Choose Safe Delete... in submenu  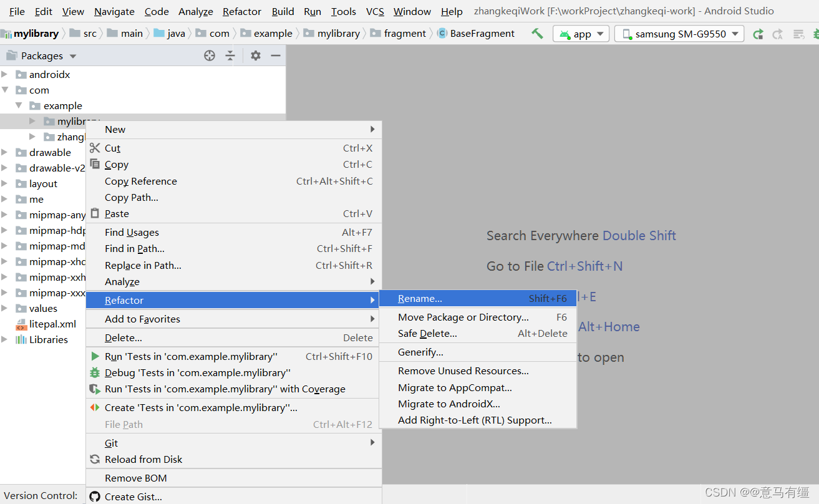click(478, 333)
